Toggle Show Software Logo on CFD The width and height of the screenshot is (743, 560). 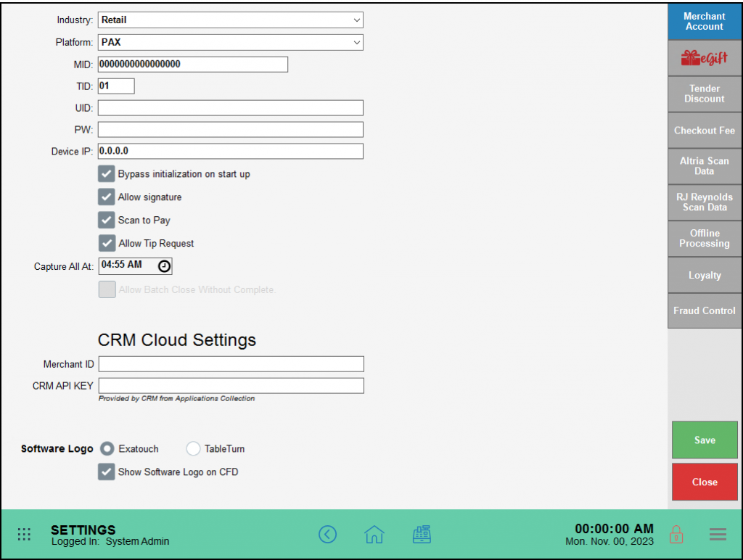(x=107, y=472)
